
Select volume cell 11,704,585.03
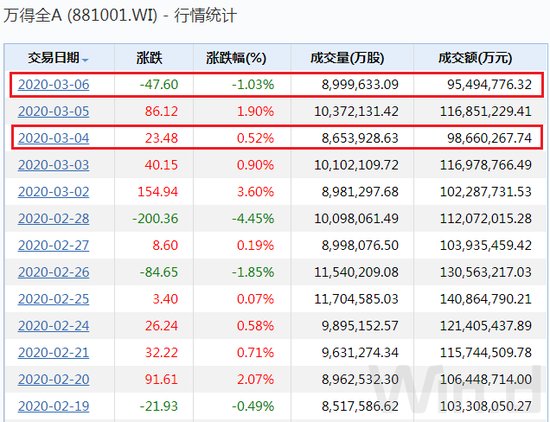pos(356,299)
